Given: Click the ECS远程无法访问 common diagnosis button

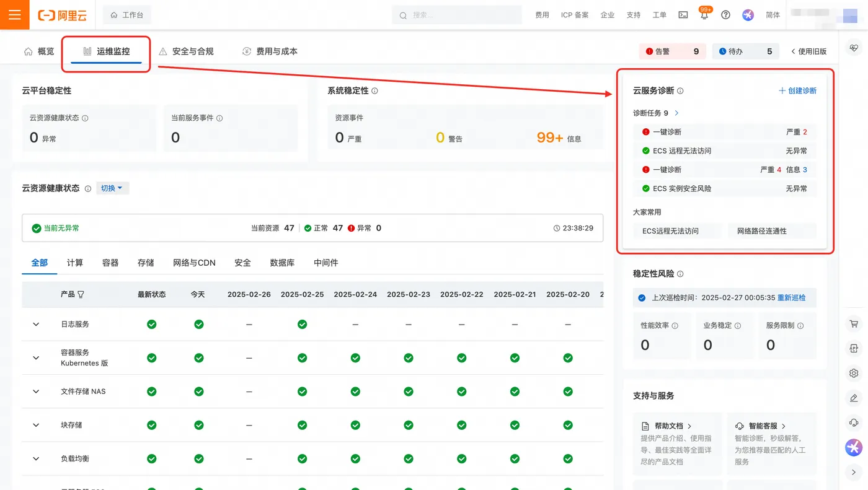Looking at the screenshot, I should coord(678,231).
